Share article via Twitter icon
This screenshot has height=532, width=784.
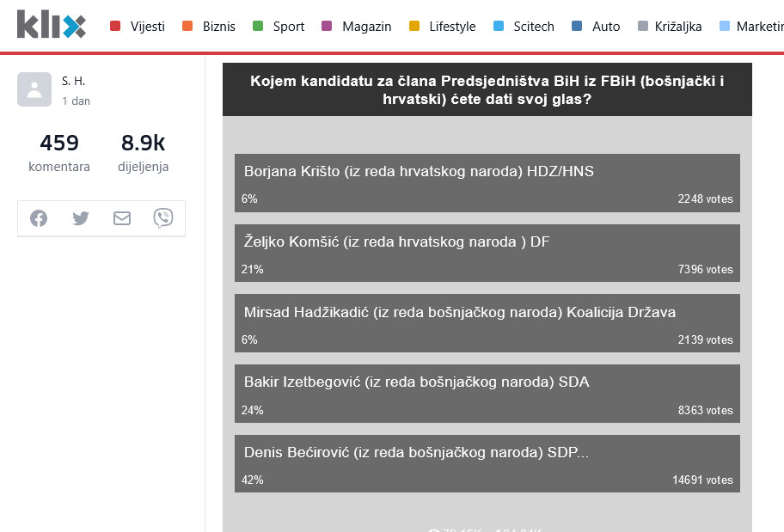coord(81,218)
